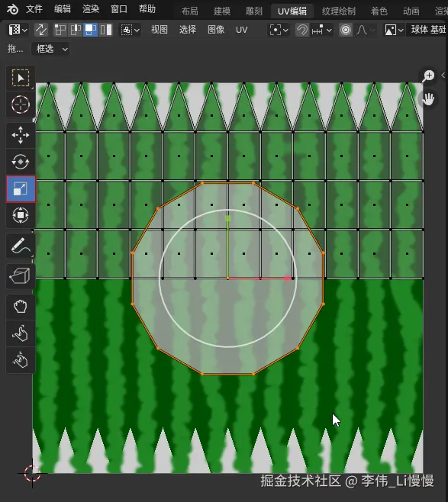Image resolution: width=448 pixels, height=502 pixels.
Task: Select the Move tool
Action: point(21,135)
